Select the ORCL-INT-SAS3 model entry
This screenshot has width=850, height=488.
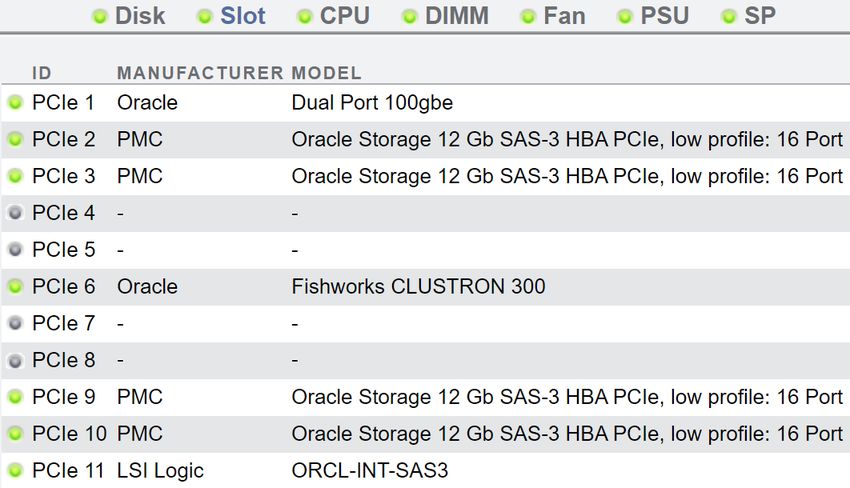pos(370,470)
